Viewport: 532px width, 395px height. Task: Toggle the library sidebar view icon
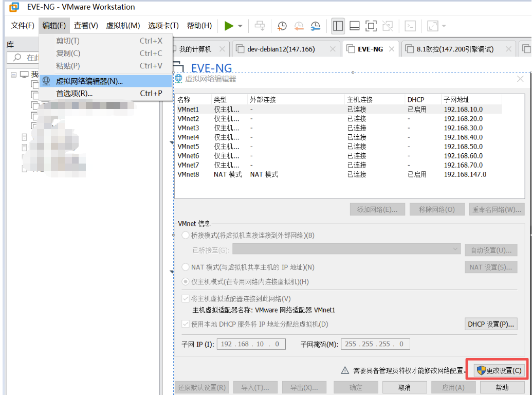(338, 26)
